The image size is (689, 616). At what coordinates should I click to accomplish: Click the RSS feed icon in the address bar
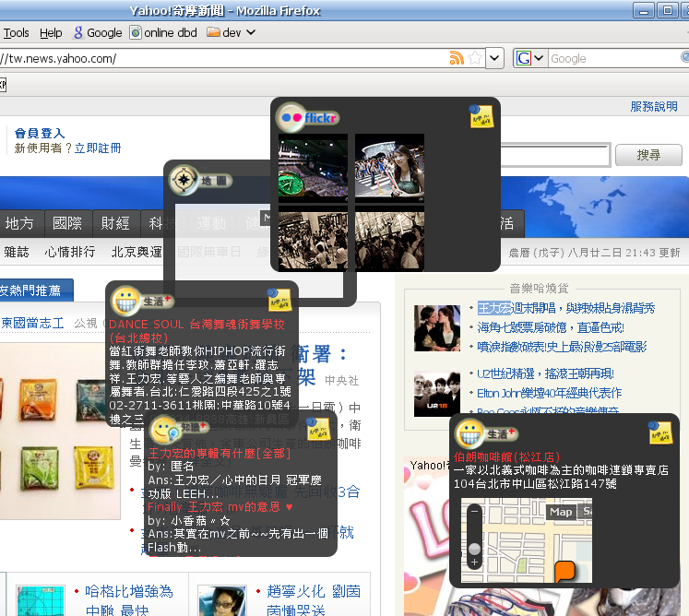click(x=457, y=58)
